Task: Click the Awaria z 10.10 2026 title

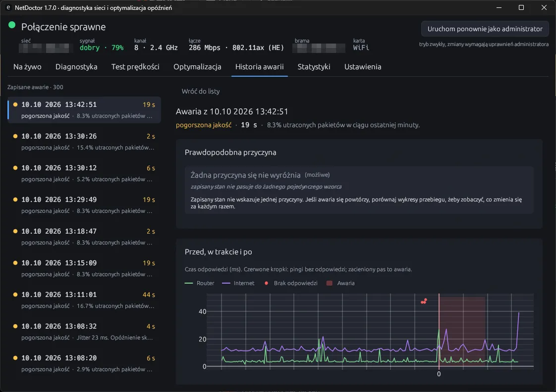Action: (x=232, y=111)
